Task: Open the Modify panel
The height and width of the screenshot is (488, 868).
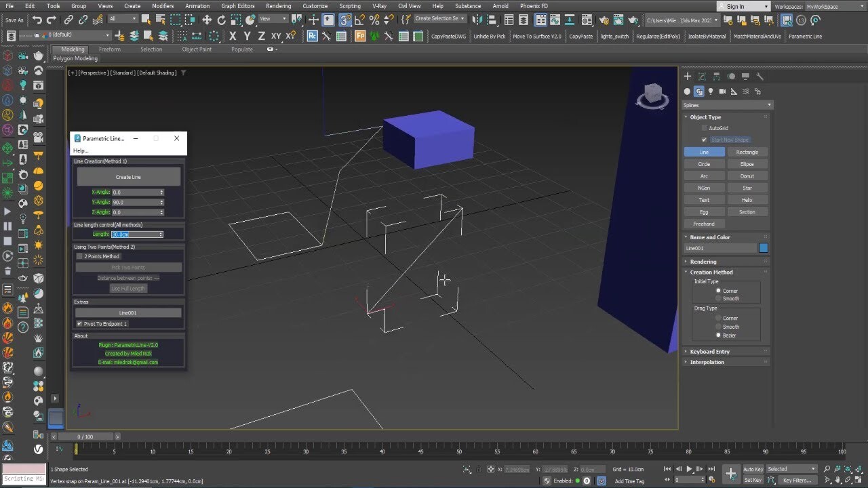Action: coord(702,76)
